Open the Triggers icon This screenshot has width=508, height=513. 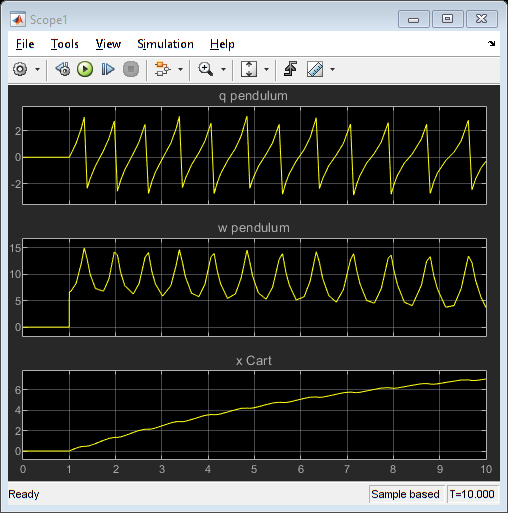[x=290, y=69]
